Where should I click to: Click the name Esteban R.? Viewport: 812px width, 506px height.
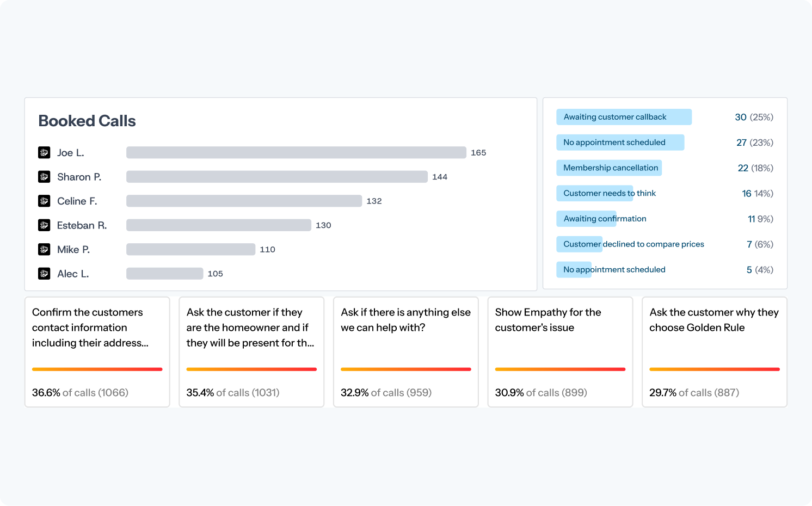[x=82, y=225]
